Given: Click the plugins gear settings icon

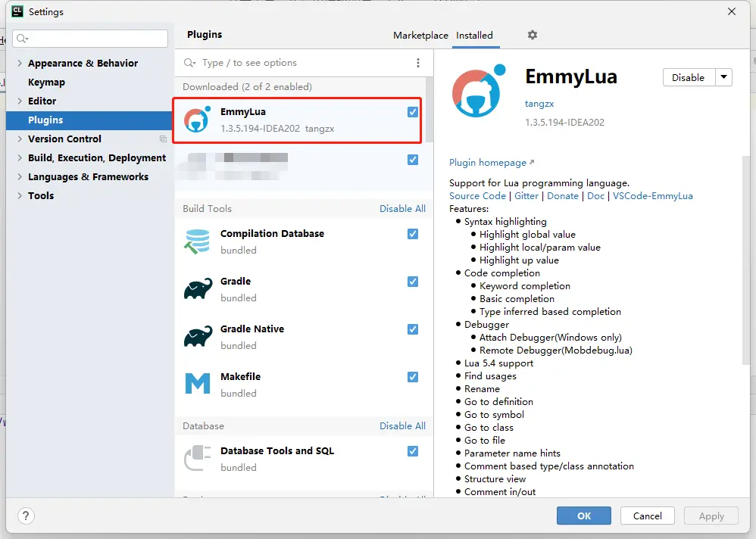Looking at the screenshot, I should (533, 35).
